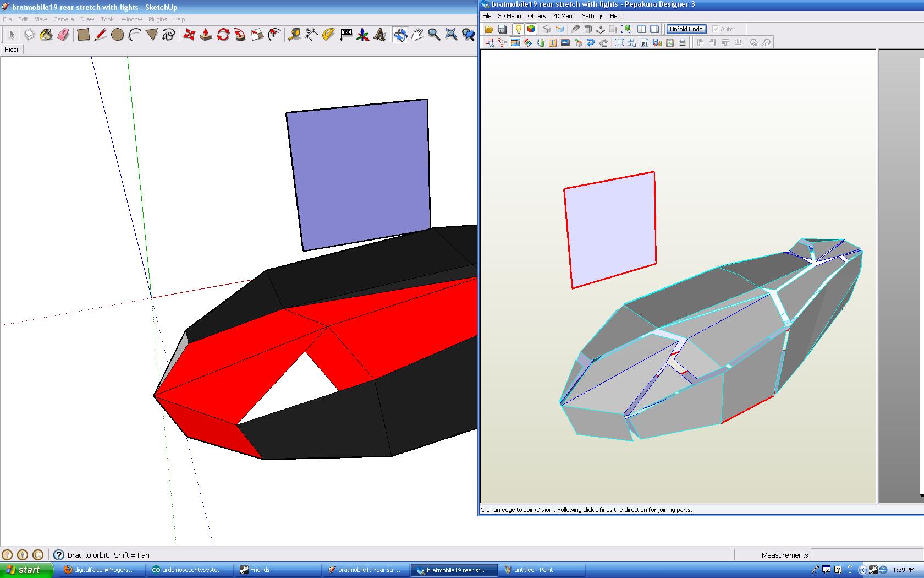Image resolution: width=924 pixels, height=578 pixels.
Task: Click the SketchUp status bar help question icon
Action: (59, 555)
